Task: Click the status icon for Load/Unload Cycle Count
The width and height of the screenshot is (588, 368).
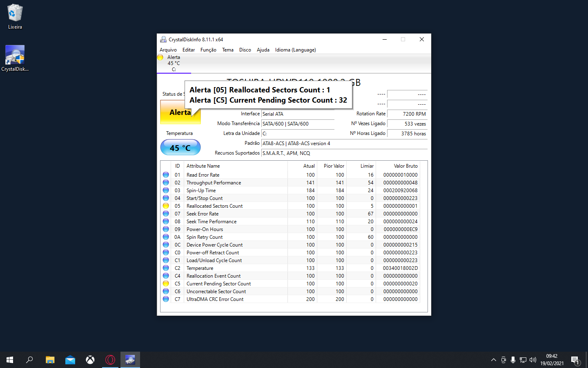Action: coord(166,260)
